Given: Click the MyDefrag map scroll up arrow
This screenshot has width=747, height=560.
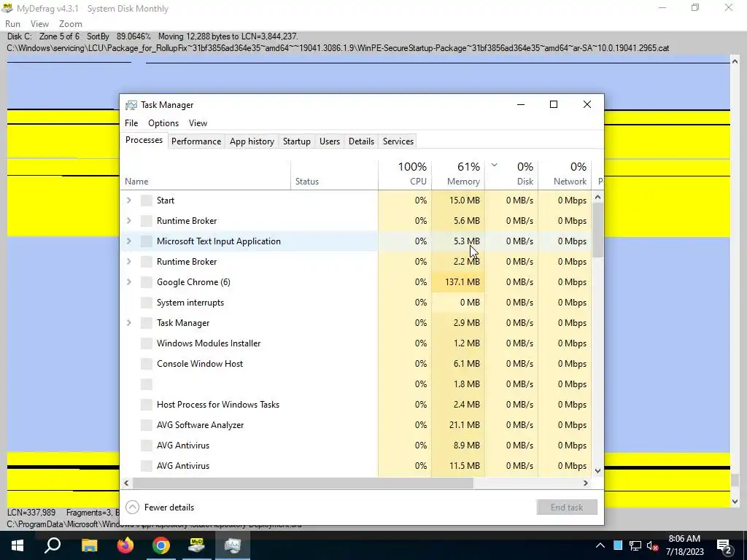Looking at the screenshot, I should coord(735,61).
